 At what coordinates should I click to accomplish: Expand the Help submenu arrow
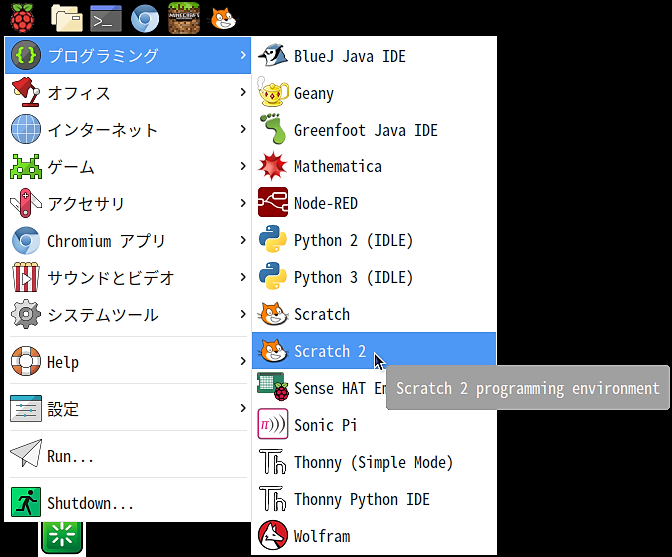[243, 361]
